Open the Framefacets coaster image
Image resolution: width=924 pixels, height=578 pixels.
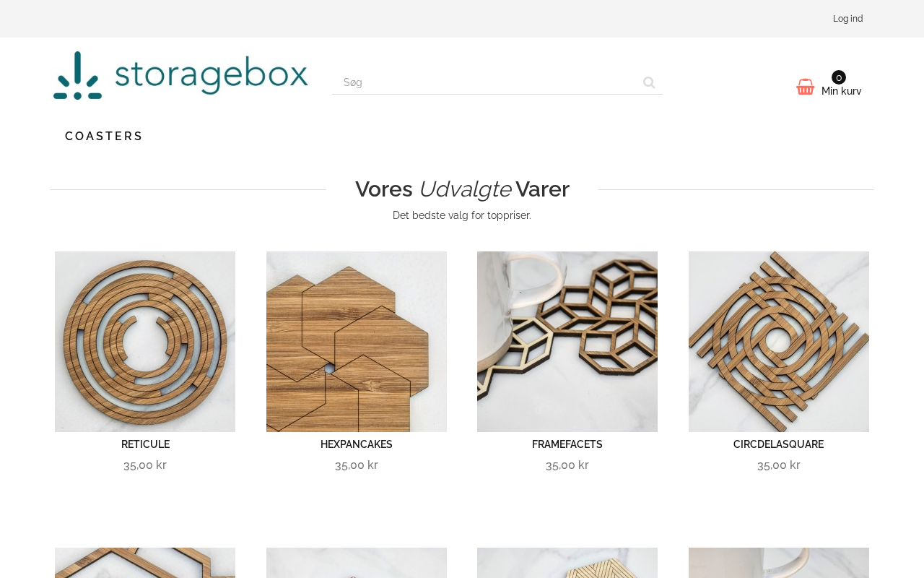(567, 342)
